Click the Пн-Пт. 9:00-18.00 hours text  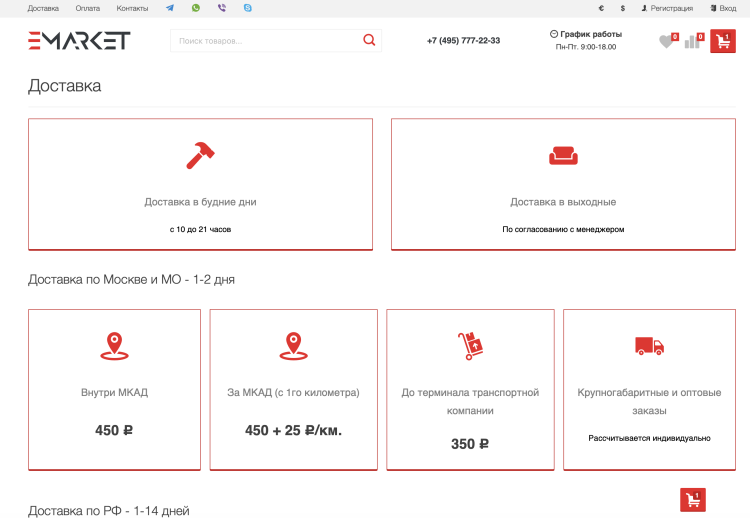(x=586, y=47)
